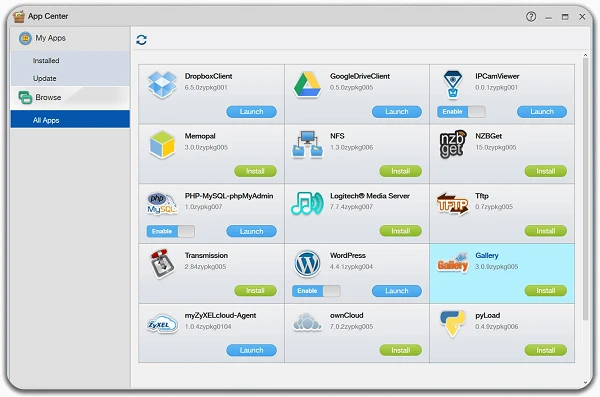600x397 pixels.
Task: Click the myZyXELcloud-Agent icon
Action: pos(162,324)
